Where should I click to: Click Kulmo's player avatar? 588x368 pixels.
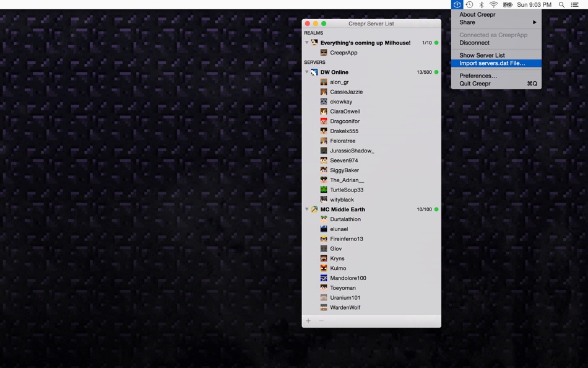[x=323, y=268]
